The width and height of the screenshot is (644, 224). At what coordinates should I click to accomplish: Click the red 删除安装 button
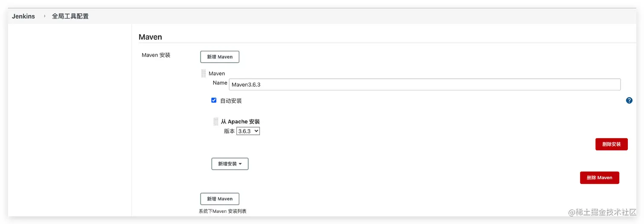click(611, 144)
